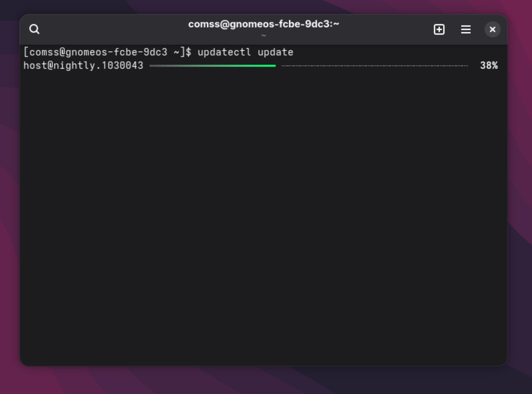Image resolution: width=532 pixels, height=394 pixels.
Task: Close the terminal window
Action: [492, 29]
